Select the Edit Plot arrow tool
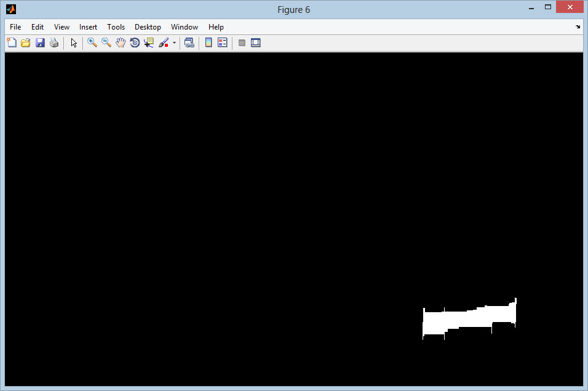588x391 pixels. pyautogui.click(x=74, y=42)
